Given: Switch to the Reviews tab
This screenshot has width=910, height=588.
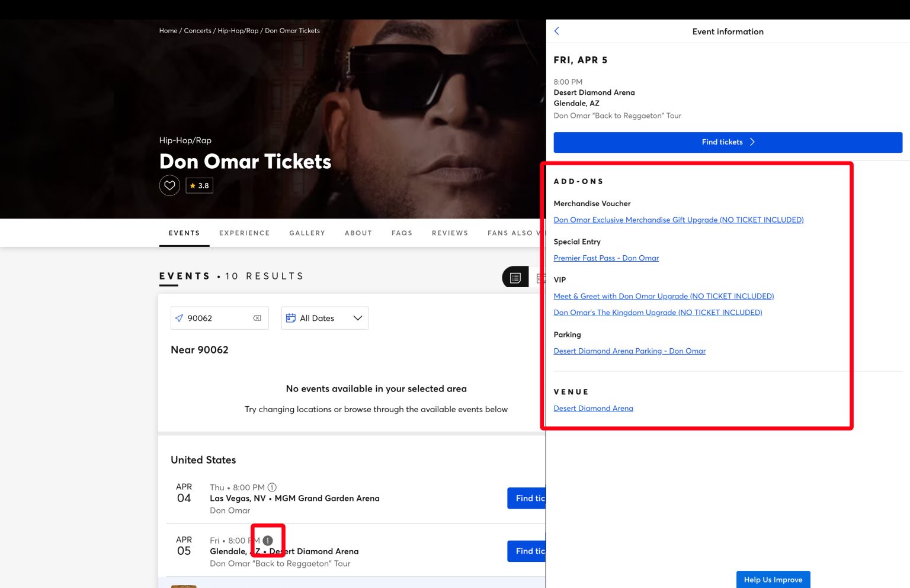Looking at the screenshot, I should [x=450, y=233].
